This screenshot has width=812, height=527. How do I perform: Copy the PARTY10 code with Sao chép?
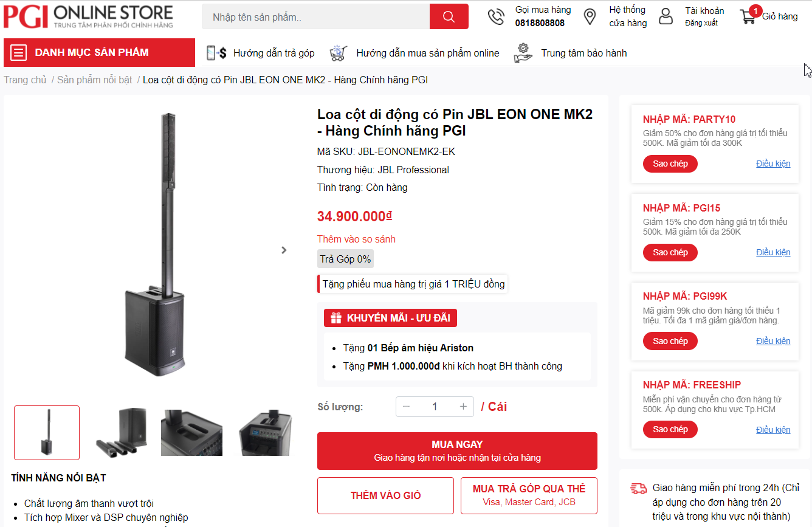pyautogui.click(x=670, y=164)
